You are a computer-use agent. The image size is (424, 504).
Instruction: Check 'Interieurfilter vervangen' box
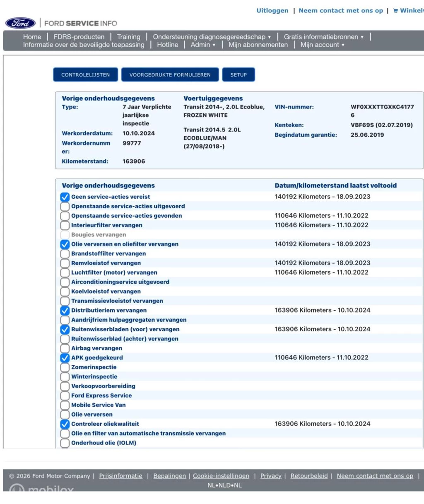tap(65, 225)
